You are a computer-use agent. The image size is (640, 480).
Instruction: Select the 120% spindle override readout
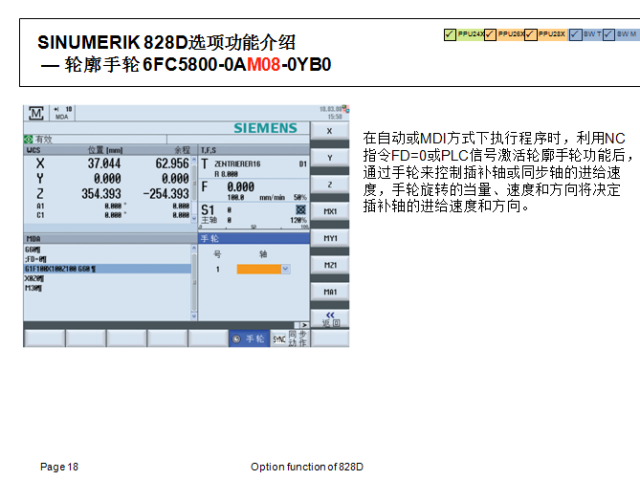tap(298, 220)
